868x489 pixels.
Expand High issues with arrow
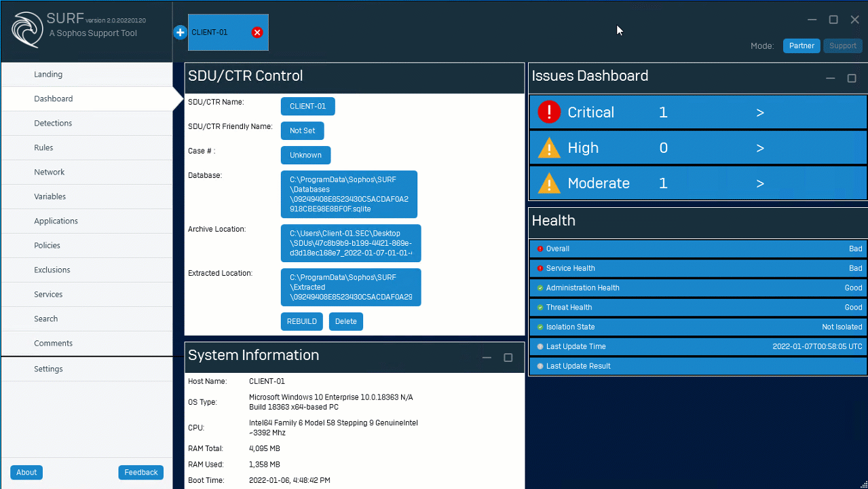click(760, 148)
